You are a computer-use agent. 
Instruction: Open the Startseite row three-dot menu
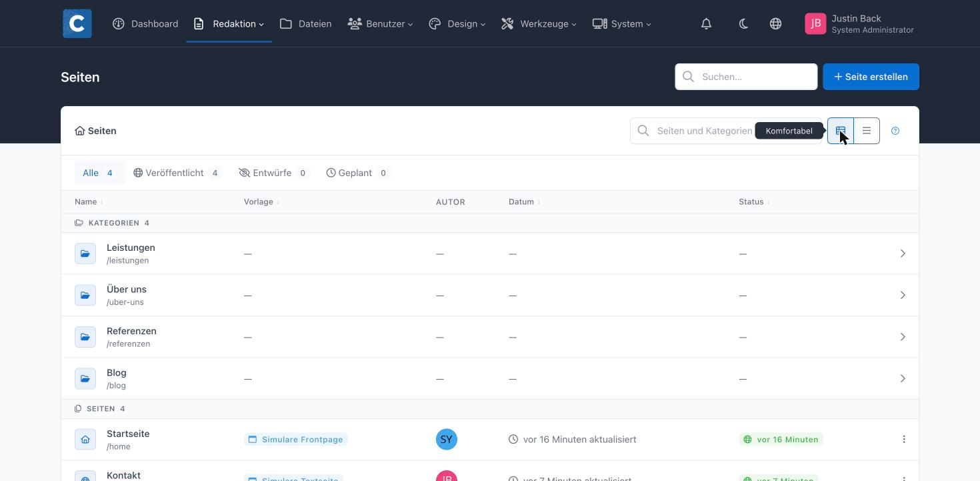click(x=904, y=439)
